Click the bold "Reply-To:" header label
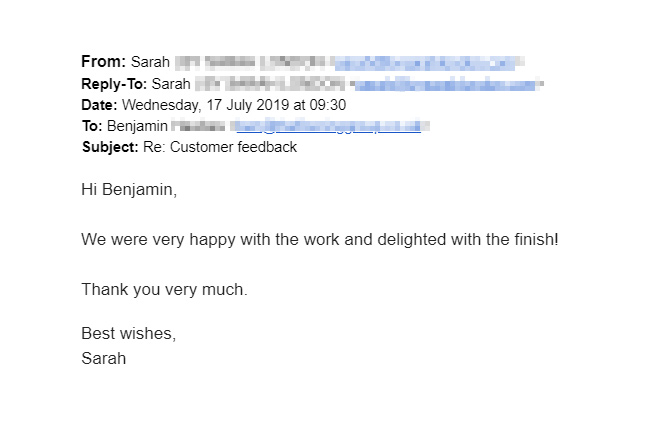 [115, 84]
